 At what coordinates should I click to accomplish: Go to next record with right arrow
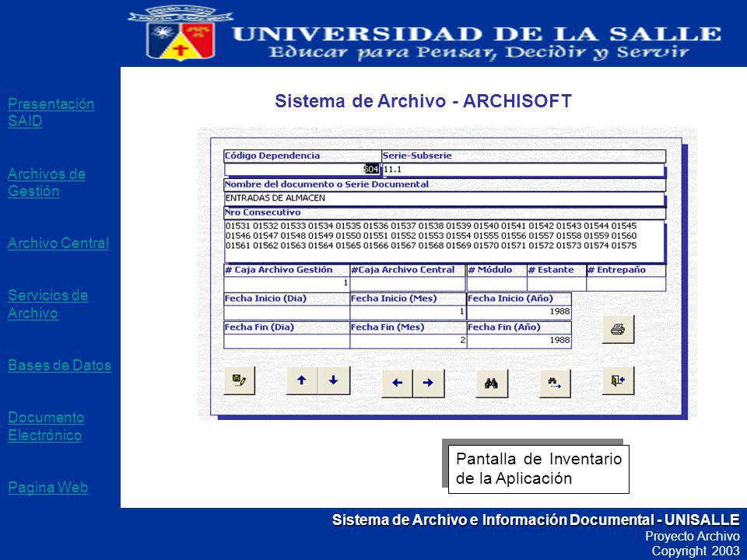(x=428, y=383)
